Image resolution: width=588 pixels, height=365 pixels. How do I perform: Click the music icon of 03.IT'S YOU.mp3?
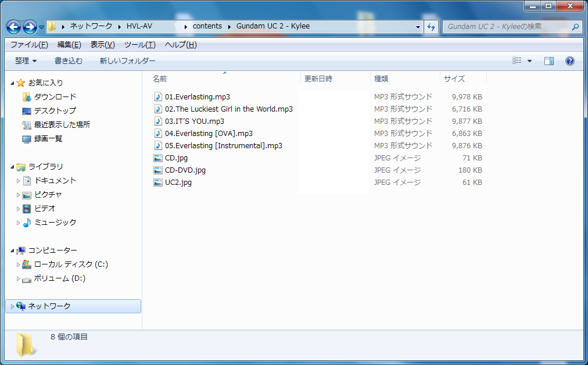point(158,121)
